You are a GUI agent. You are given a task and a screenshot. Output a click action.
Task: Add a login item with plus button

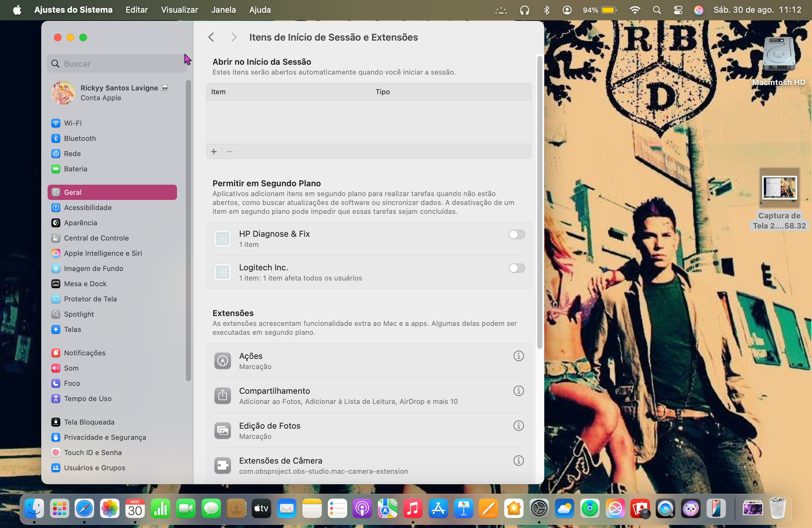[x=214, y=152]
